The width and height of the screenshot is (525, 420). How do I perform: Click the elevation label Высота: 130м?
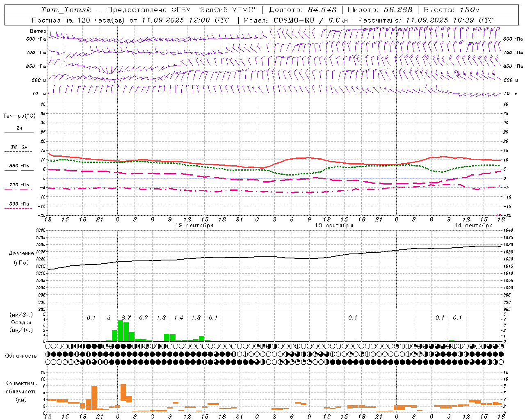(x=452, y=10)
